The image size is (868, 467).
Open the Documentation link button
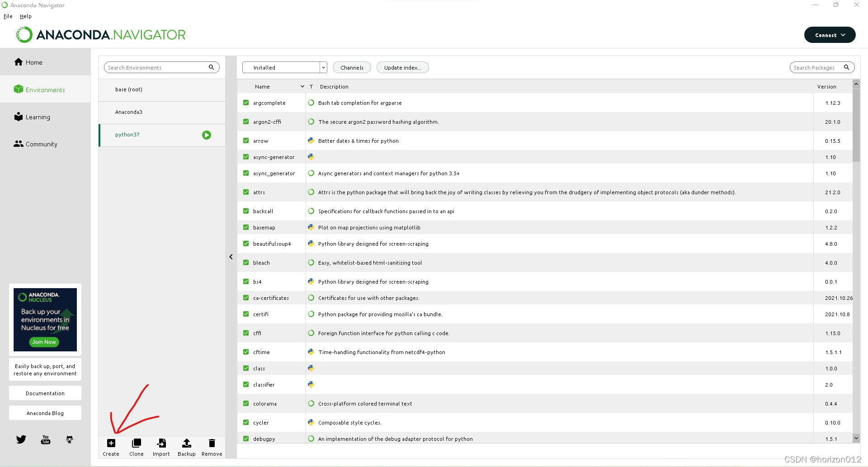(x=45, y=393)
